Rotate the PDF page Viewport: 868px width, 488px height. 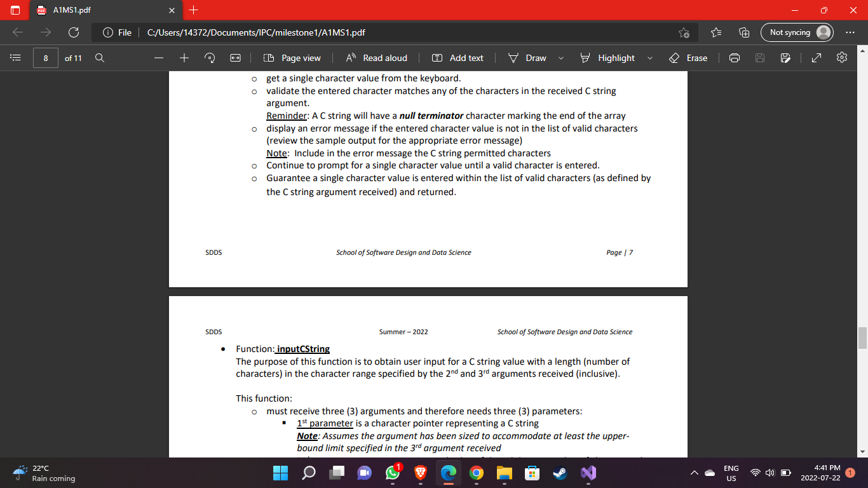point(209,57)
